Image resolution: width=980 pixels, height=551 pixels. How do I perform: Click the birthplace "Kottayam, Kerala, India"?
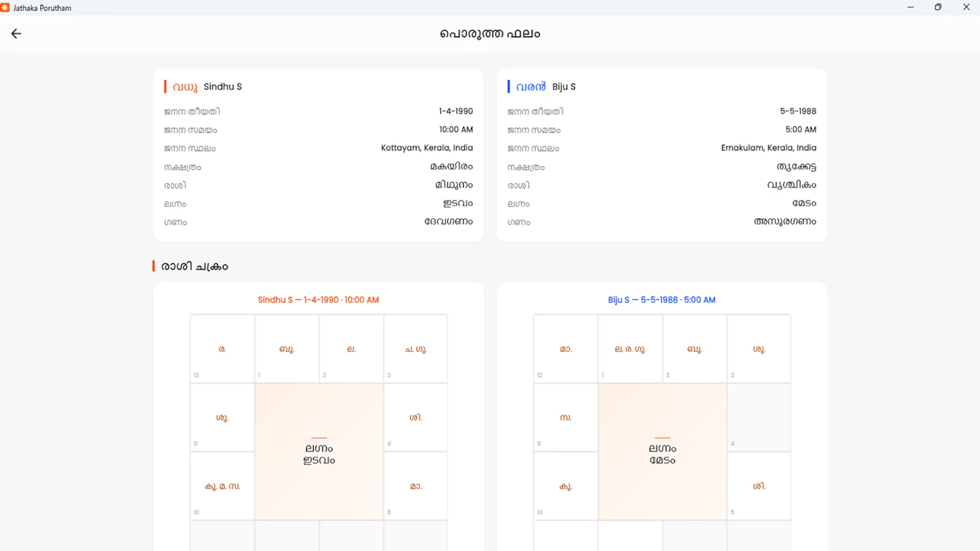coord(427,148)
